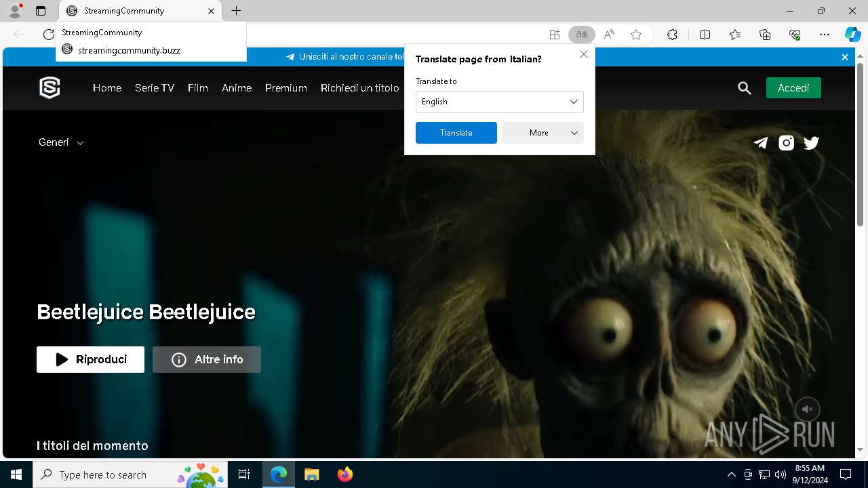Expand the More options button
Viewport: 868px width, 488px height.
point(543,133)
